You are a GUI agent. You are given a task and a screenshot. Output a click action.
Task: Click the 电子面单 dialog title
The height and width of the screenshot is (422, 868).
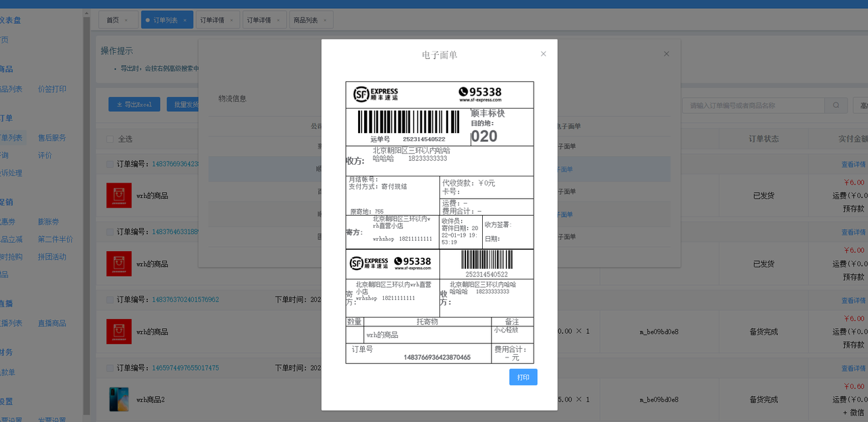point(439,55)
